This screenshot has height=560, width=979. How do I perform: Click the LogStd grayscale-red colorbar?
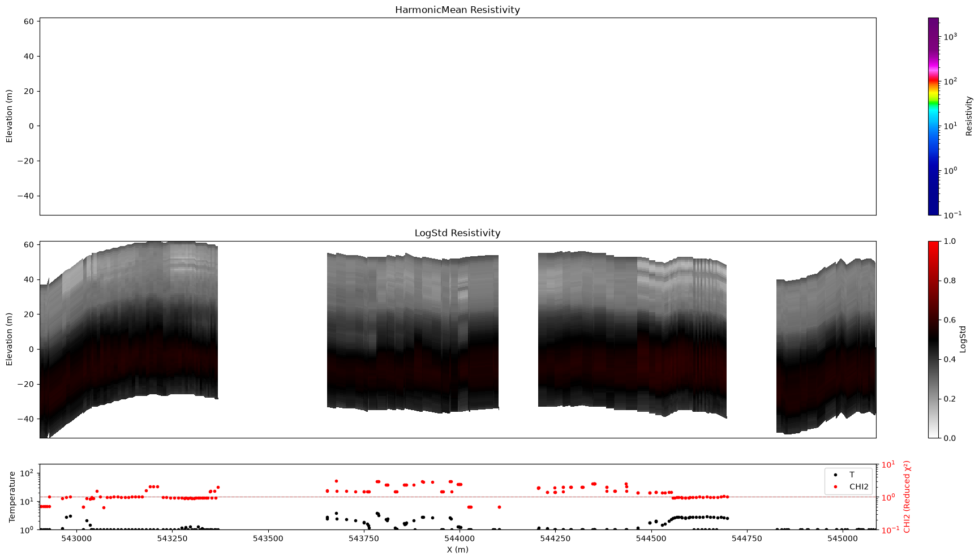coord(934,339)
